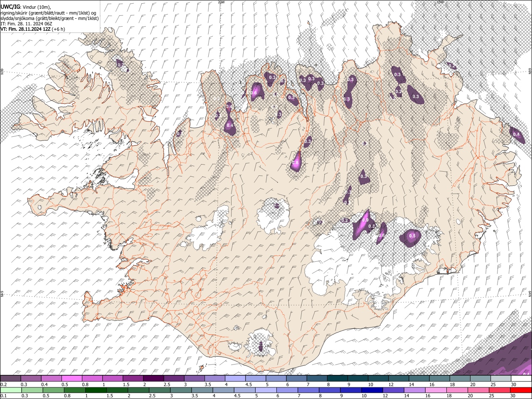The width and height of the screenshot is (532, 399).
Task: Choose the purple scale swatch marked 1.5
Action: click(x=133, y=378)
